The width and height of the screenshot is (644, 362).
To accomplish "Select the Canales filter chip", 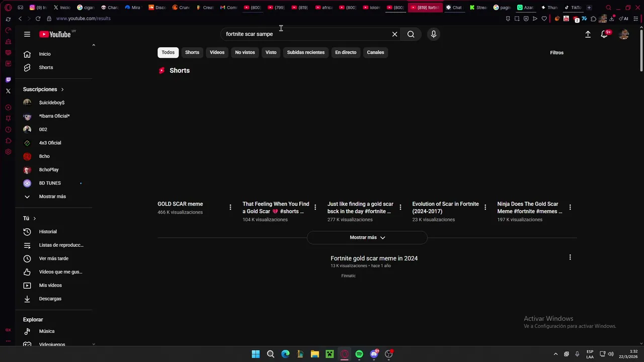I will point(375,52).
